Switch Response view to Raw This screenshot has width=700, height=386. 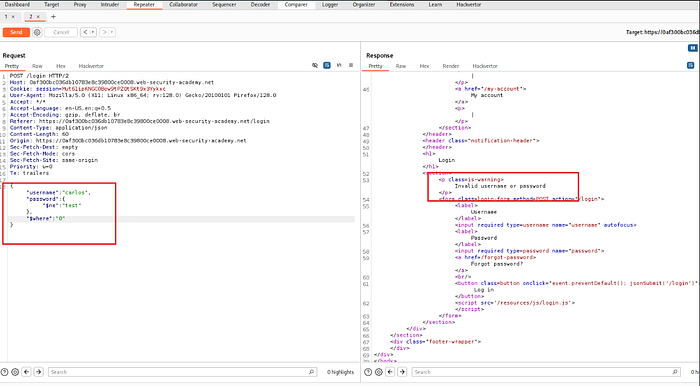click(401, 66)
